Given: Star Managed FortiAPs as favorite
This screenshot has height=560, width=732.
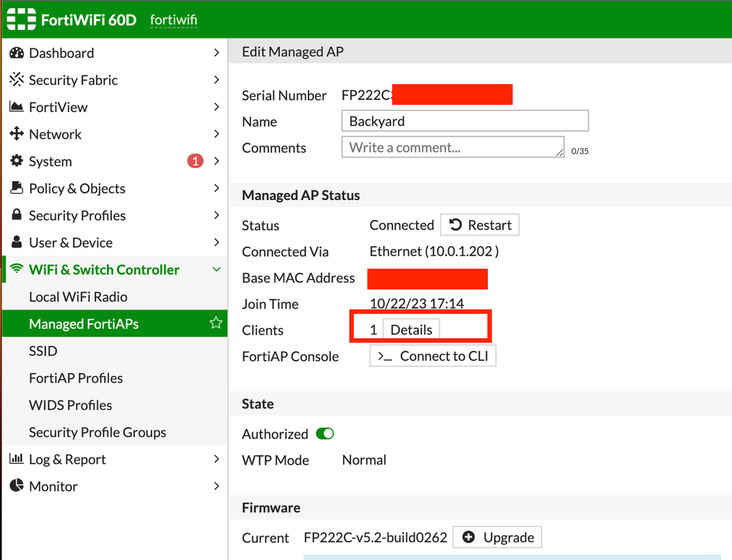Looking at the screenshot, I should pos(215,323).
